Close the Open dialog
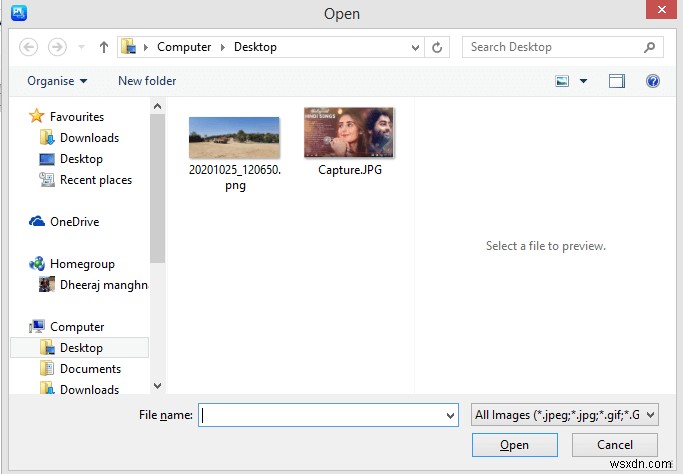This screenshot has height=474, width=683. coord(662,9)
